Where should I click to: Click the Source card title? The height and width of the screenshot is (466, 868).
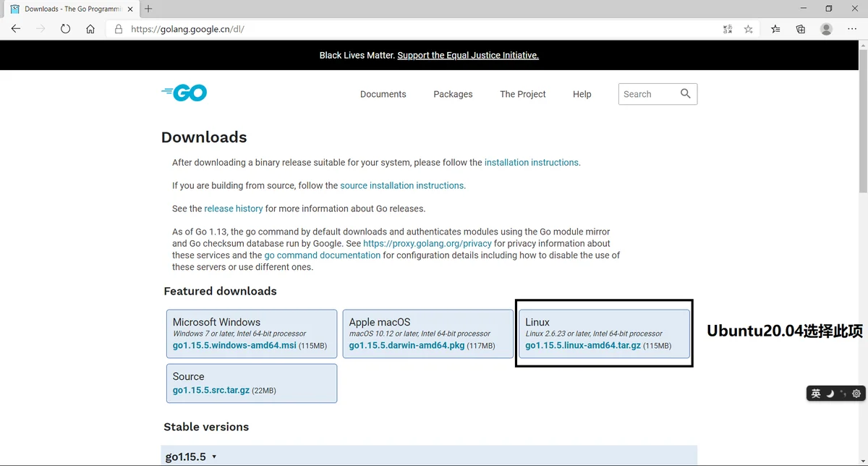click(189, 376)
